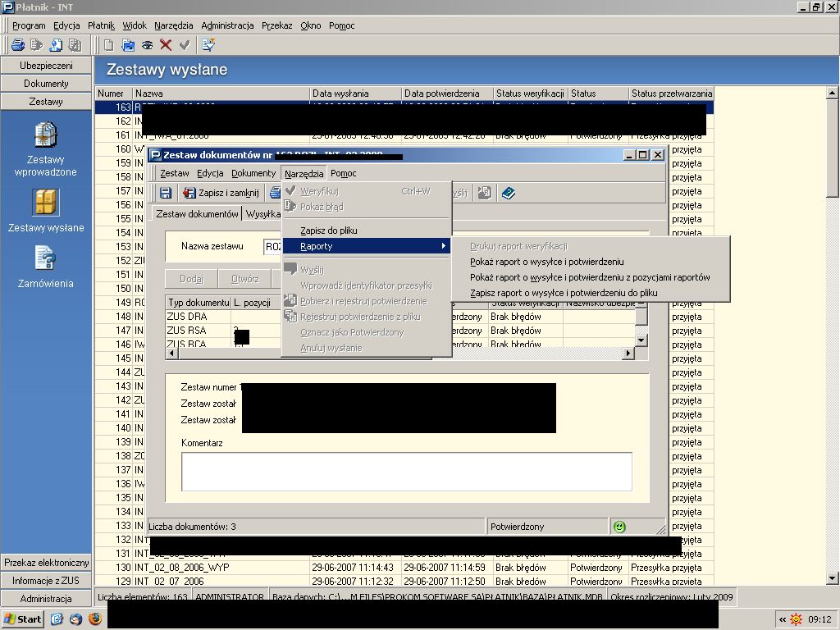Open the Płatnik menu in main menu bar
The image size is (840, 630).
coord(101,25)
